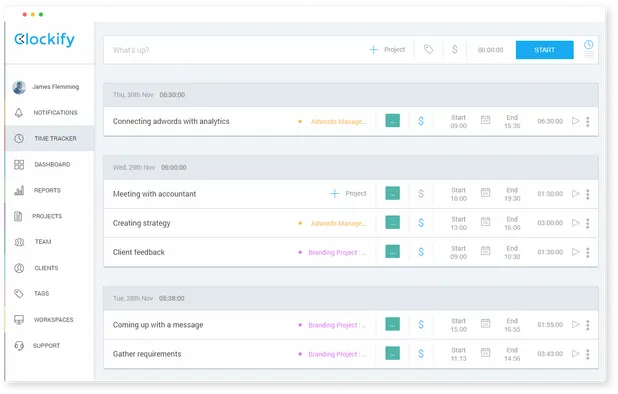Toggle billable dollar icon in timer bar

pos(454,50)
